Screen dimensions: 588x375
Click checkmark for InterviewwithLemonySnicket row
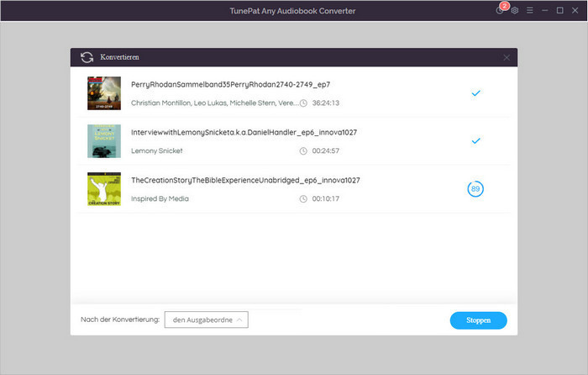coord(476,140)
